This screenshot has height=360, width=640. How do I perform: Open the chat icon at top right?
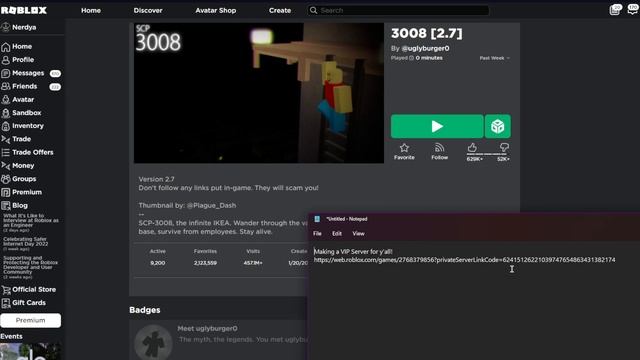[633, 10]
